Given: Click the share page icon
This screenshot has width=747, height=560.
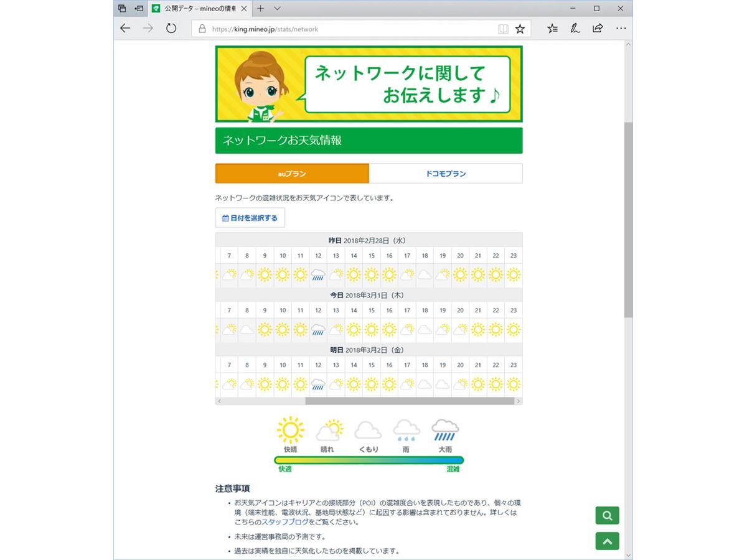Looking at the screenshot, I should click(598, 29).
